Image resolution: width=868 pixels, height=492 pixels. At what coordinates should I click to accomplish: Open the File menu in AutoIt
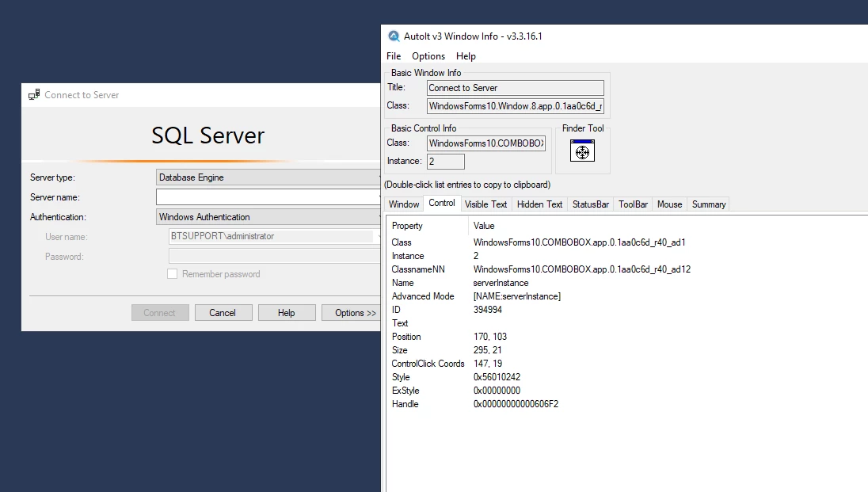[x=394, y=56]
